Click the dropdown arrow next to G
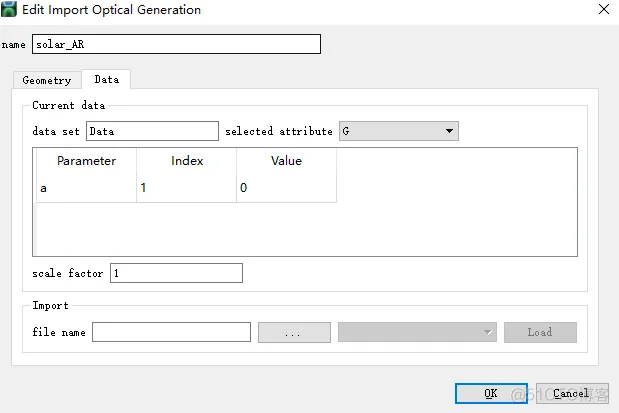Viewport: 619px width, 413px height. tap(449, 131)
